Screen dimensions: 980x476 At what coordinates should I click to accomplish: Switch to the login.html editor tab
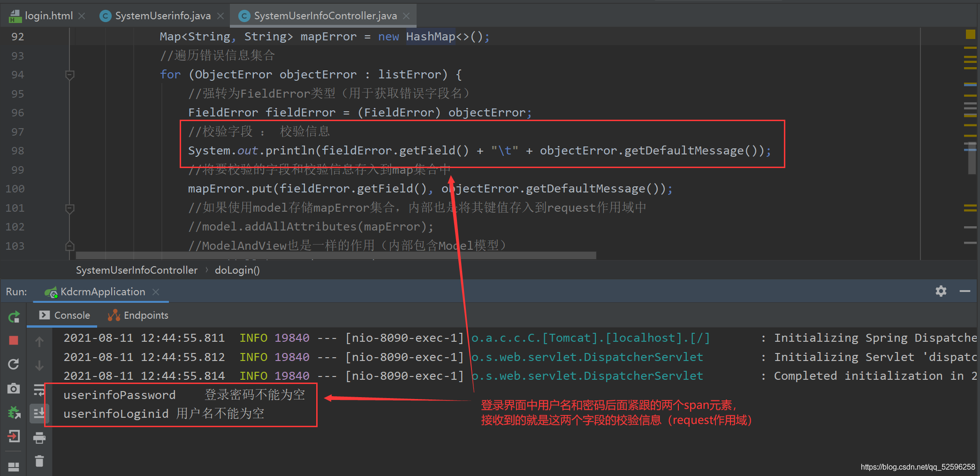pyautogui.click(x=47, y=15)
